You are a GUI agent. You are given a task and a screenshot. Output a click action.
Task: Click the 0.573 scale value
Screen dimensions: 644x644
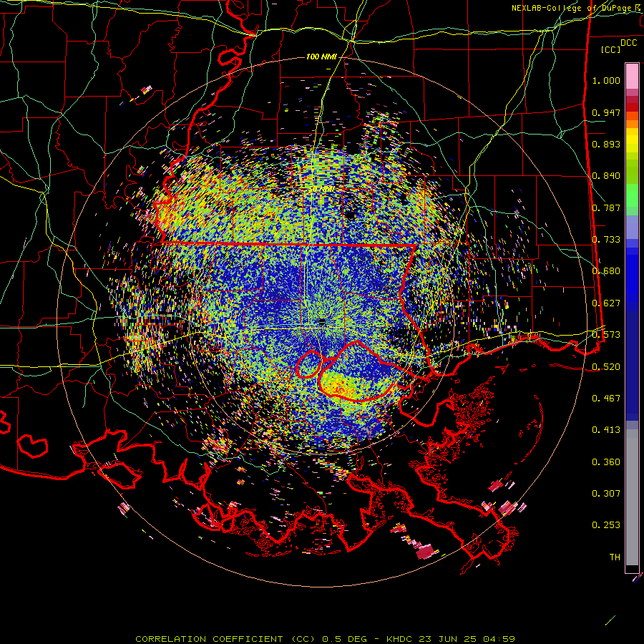point(606,335)
